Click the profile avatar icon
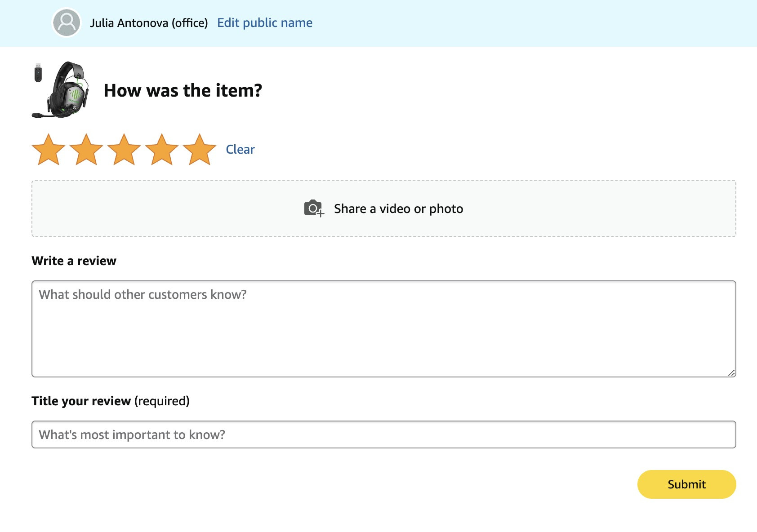Image resolution: width=757 pixels, height=532 pixels. tap(67, 22)
